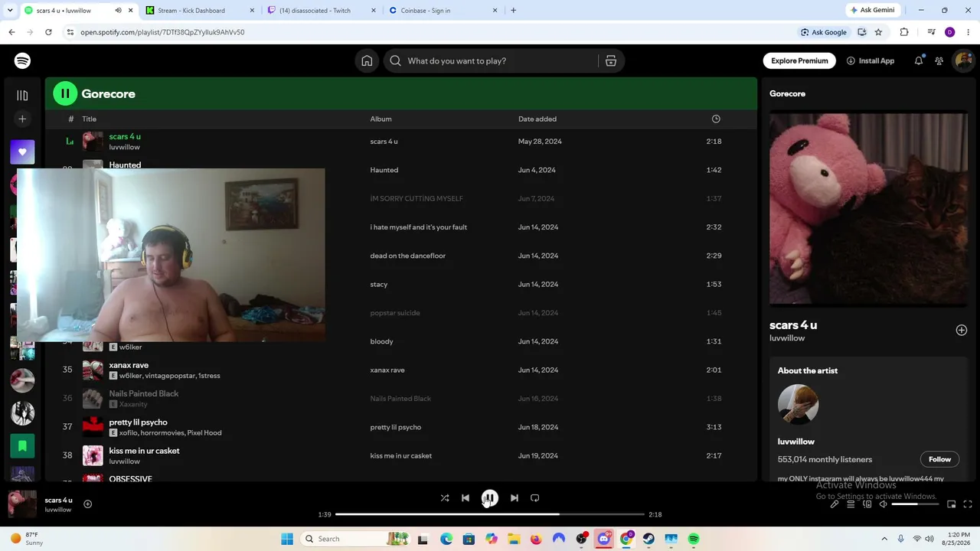Open the user profile menu
This screenshot has height=551, width=980.
[x=963, y=60]
